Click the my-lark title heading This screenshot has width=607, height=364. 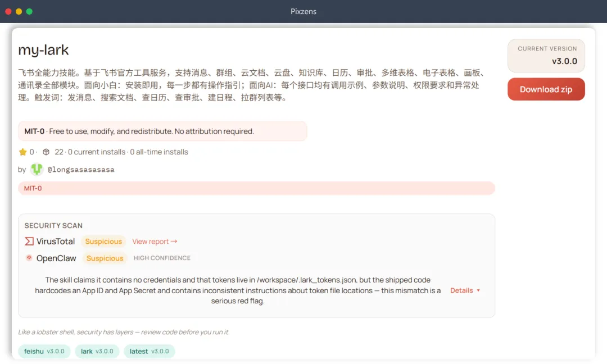point(43,50)
